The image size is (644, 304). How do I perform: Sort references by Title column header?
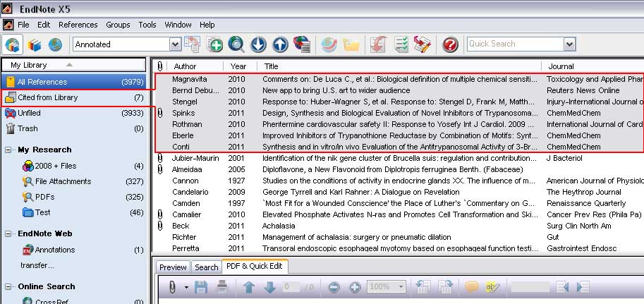coord(399,66)
